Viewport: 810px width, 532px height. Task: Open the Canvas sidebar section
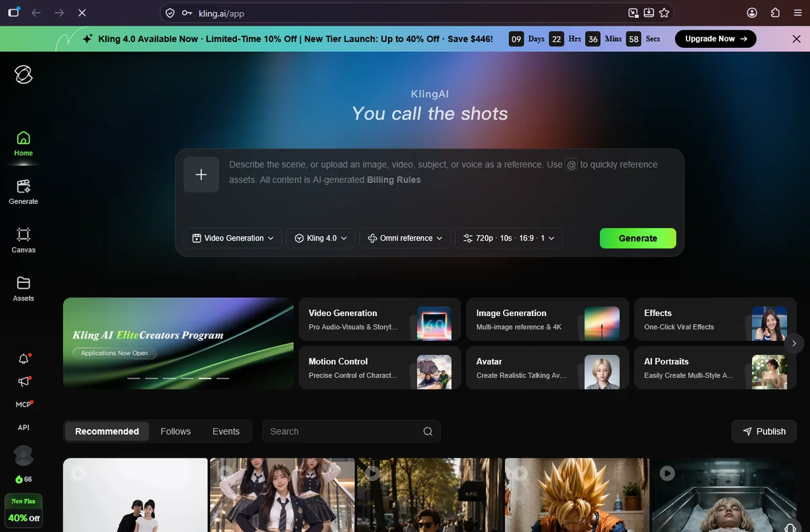tap(24, 240)
